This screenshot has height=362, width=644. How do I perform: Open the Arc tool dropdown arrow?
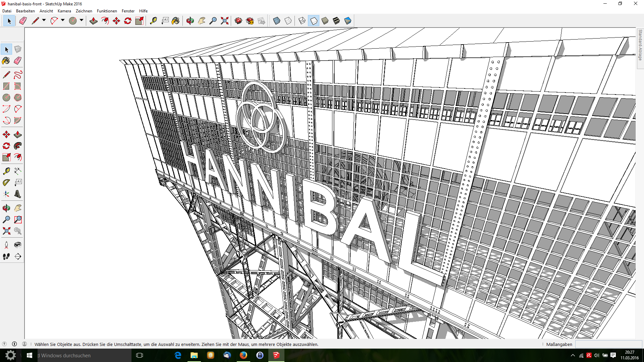point(63,20)
